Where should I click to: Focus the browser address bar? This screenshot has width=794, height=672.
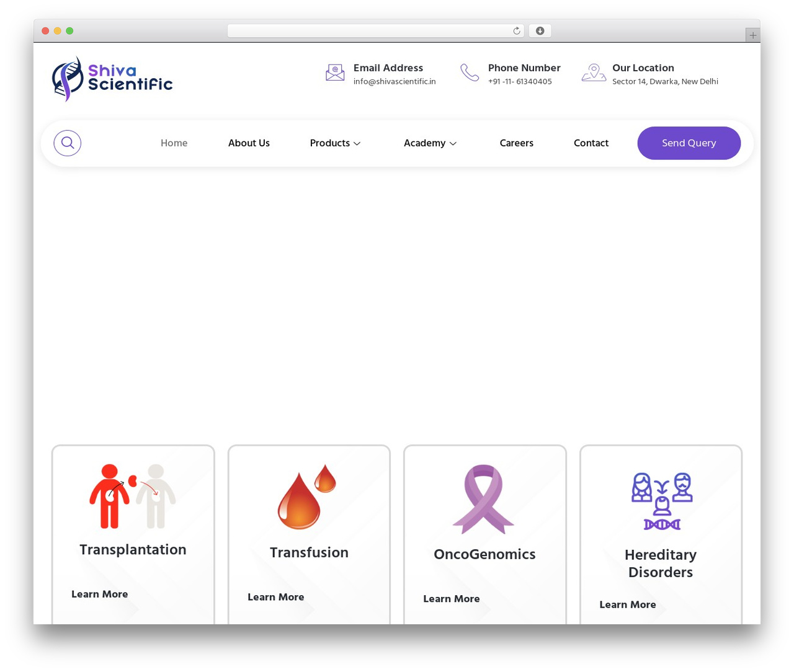pyautogui.click(x=375, y=31)
